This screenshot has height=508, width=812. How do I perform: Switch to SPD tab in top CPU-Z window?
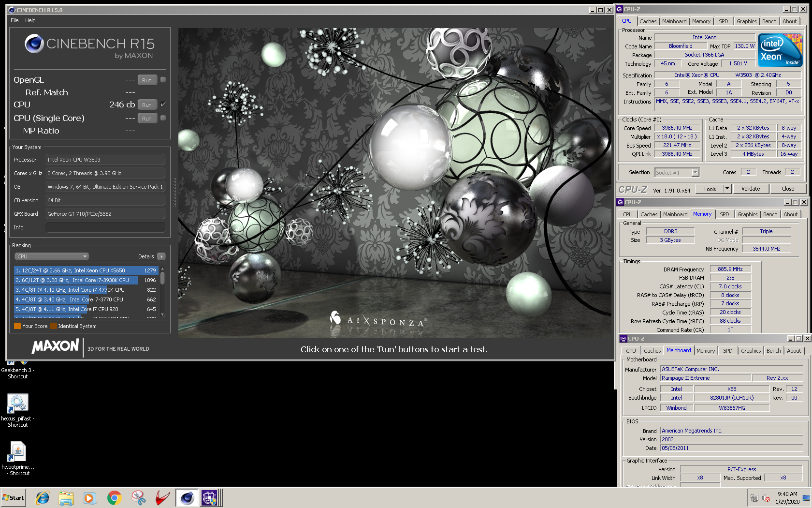[x=723, y=21]
